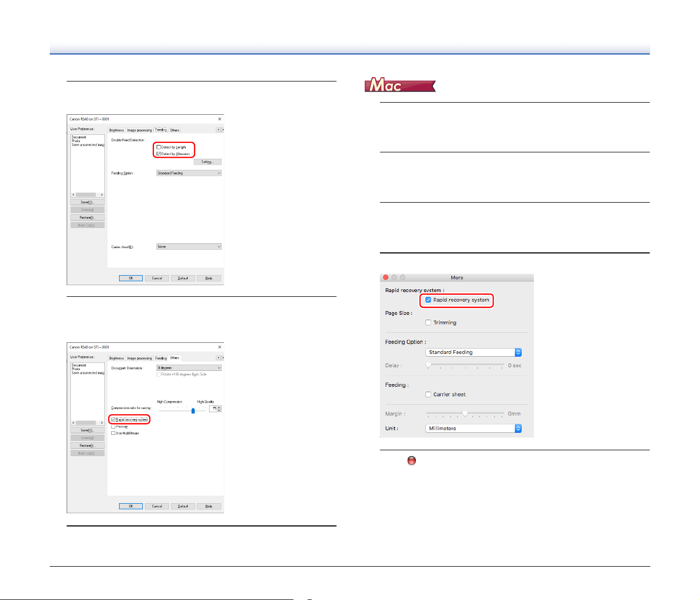700x600 pixels.
Task: Open Image processing tab in Document Orientation dialog
Action: [140, 358]
